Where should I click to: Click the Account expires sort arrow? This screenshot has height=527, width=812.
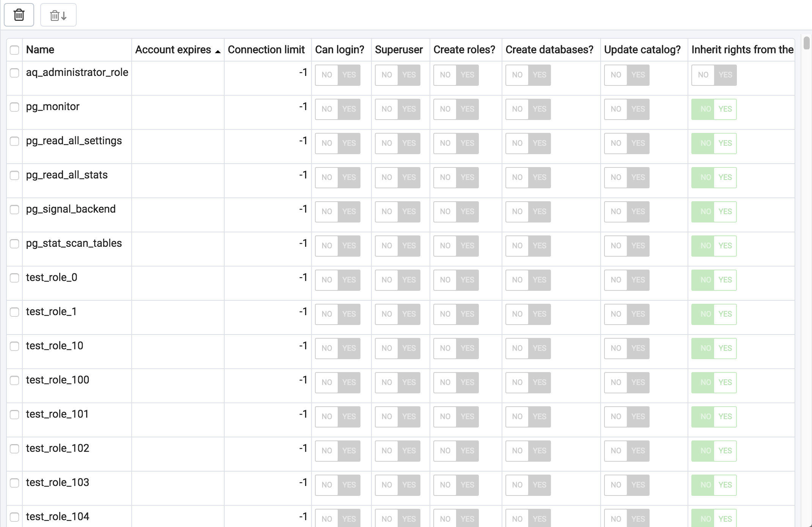coord(218,51)
